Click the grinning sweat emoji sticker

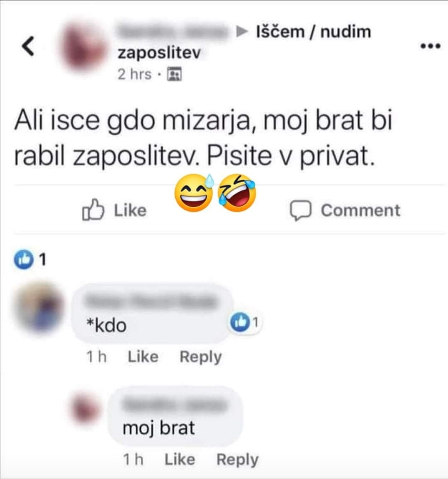pyautogui.click(x=194, y=193)
